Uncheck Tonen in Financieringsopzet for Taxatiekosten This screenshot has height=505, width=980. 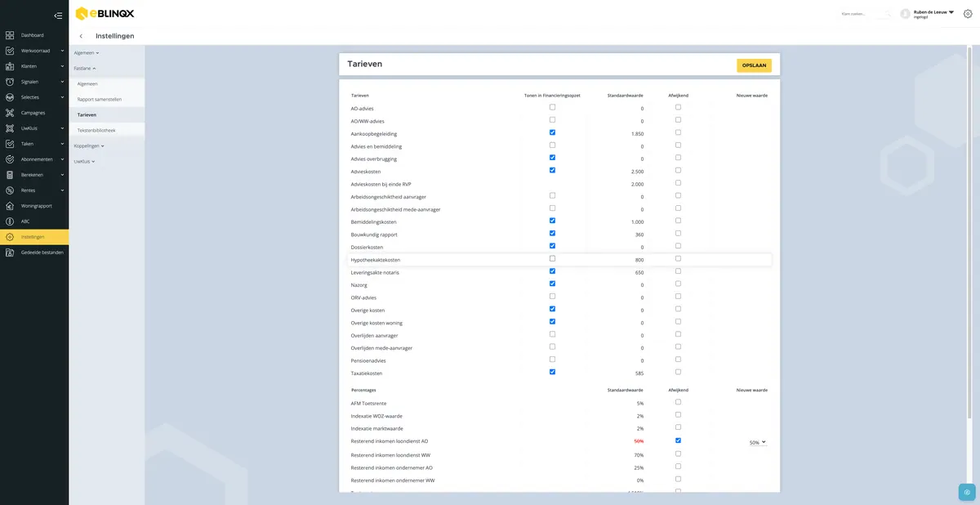point(553,372)
